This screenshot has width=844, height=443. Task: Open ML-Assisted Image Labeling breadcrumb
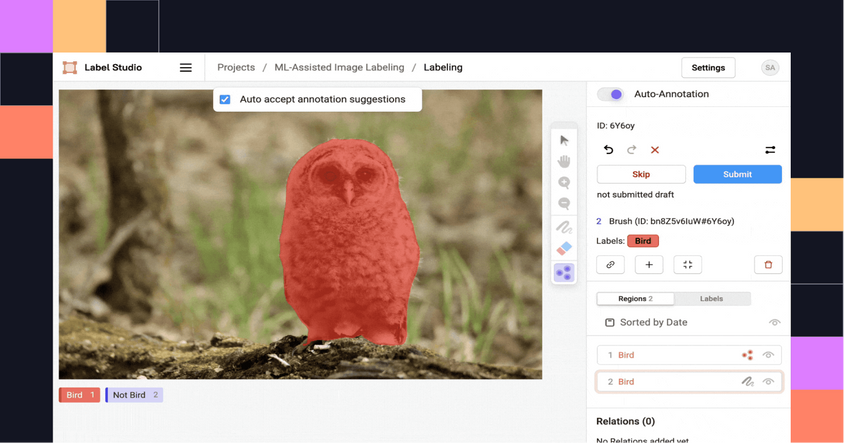click(x=339, y=68)
